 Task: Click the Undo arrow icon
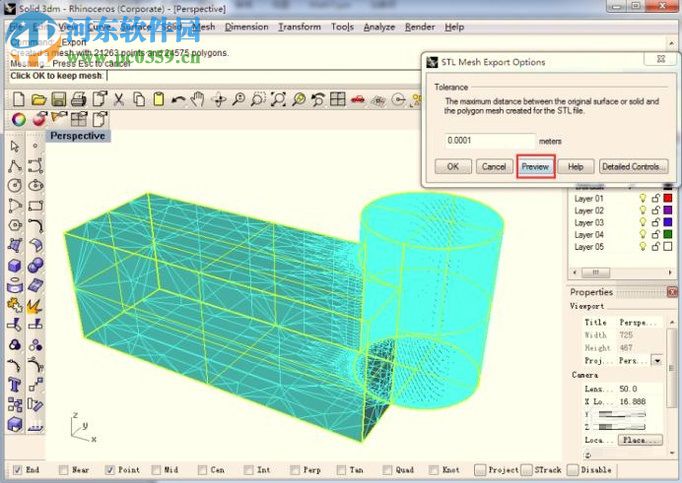tap(178, 99)
